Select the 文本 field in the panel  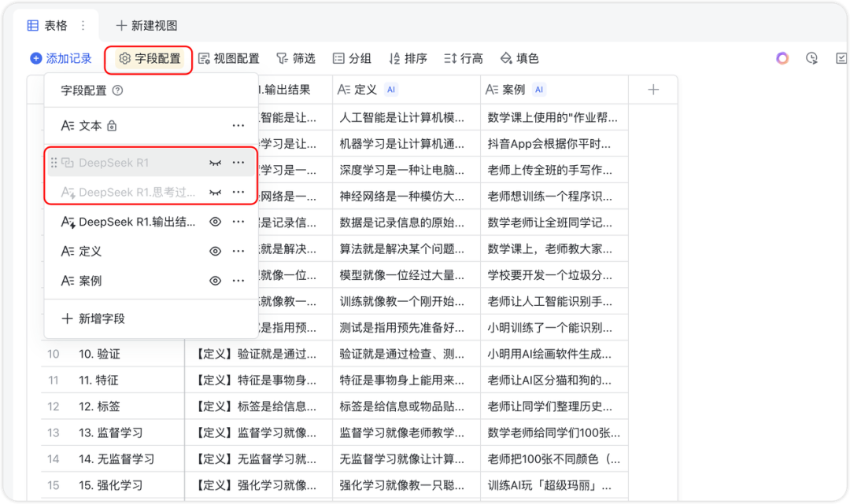[x=151, y=126]
